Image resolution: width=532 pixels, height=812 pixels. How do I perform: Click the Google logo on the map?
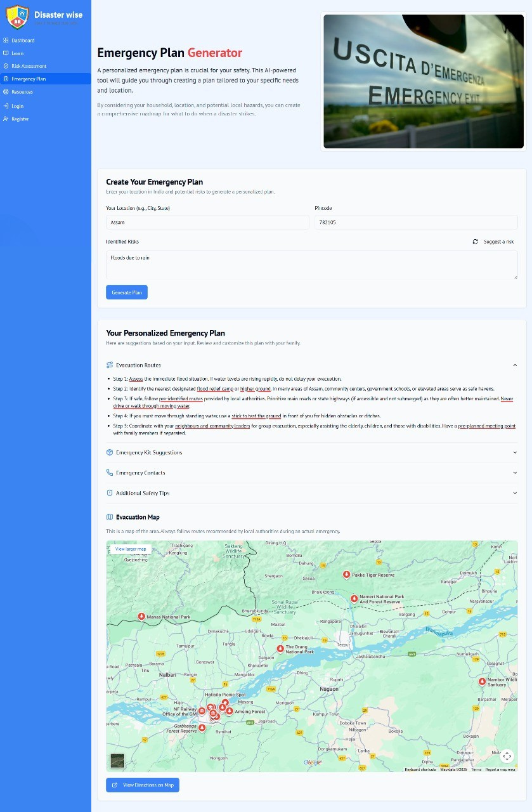tap(313, 763)
